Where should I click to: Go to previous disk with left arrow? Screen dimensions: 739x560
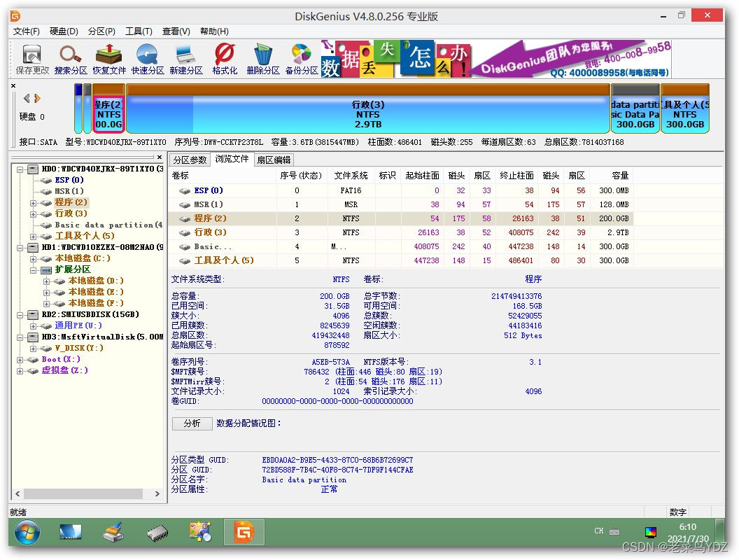coord(27,98)
